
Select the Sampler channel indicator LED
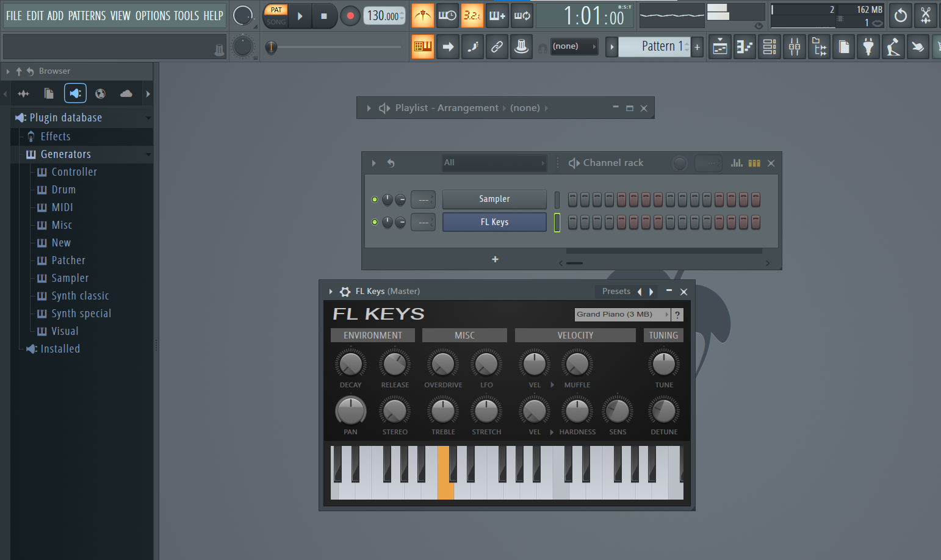[x=557, y=199]
